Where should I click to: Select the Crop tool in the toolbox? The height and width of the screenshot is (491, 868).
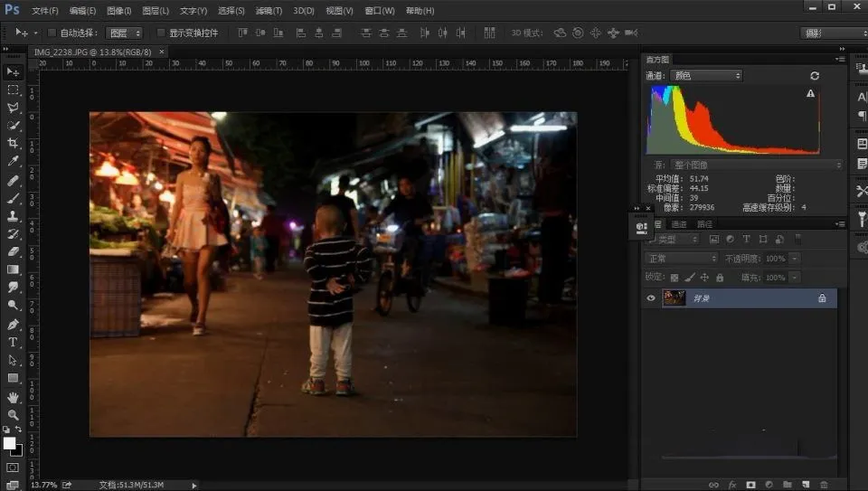13,143
